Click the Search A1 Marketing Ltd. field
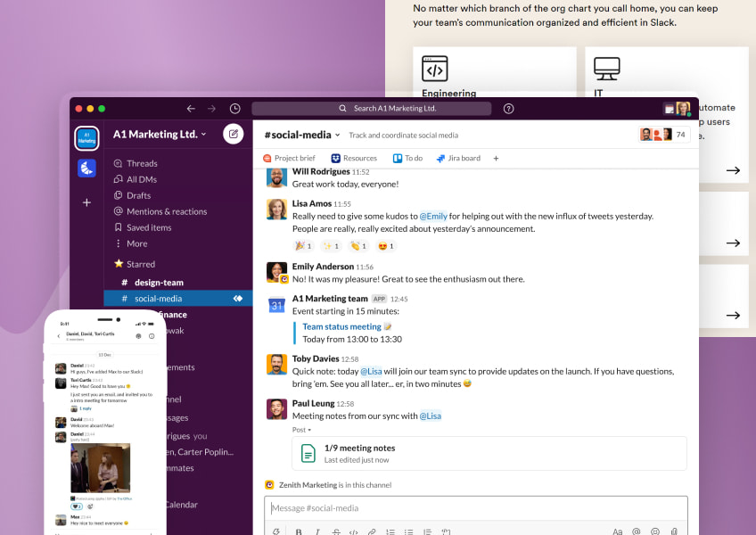Viewport: 756px width, 535px height. [371, 109]
